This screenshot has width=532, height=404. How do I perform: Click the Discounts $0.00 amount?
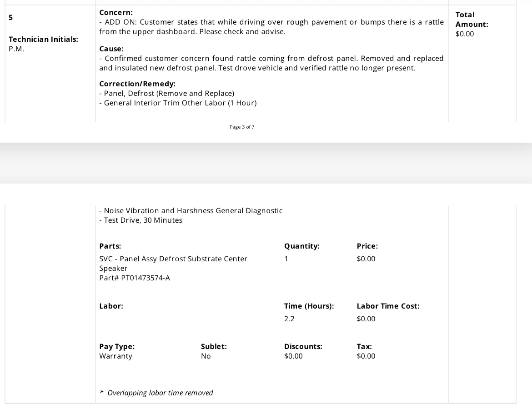[x=293, y=356]
